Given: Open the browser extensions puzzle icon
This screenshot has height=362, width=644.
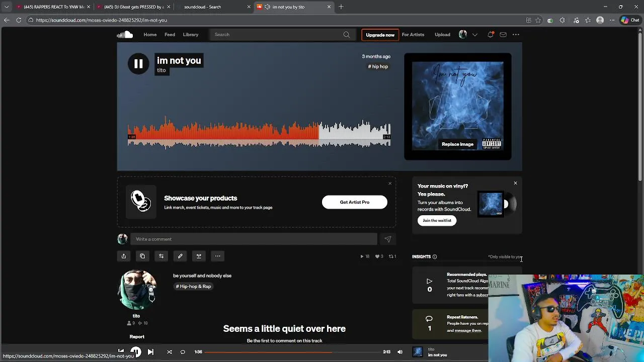Looking at the screenshot, I should 562,20.
